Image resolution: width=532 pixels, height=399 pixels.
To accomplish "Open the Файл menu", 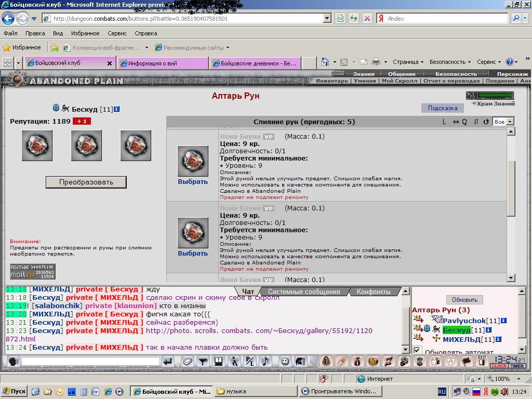I will tap(11, 33).
